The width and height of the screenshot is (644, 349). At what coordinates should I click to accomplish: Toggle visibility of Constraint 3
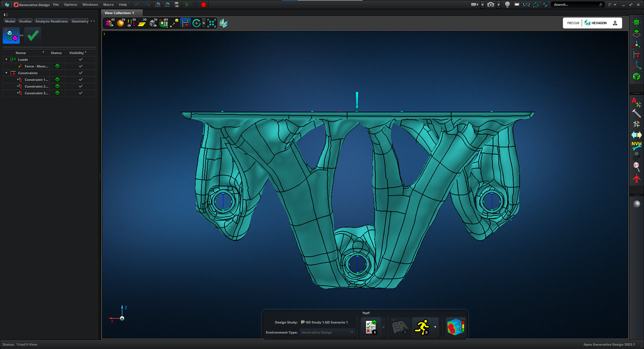tap(80, 93)
